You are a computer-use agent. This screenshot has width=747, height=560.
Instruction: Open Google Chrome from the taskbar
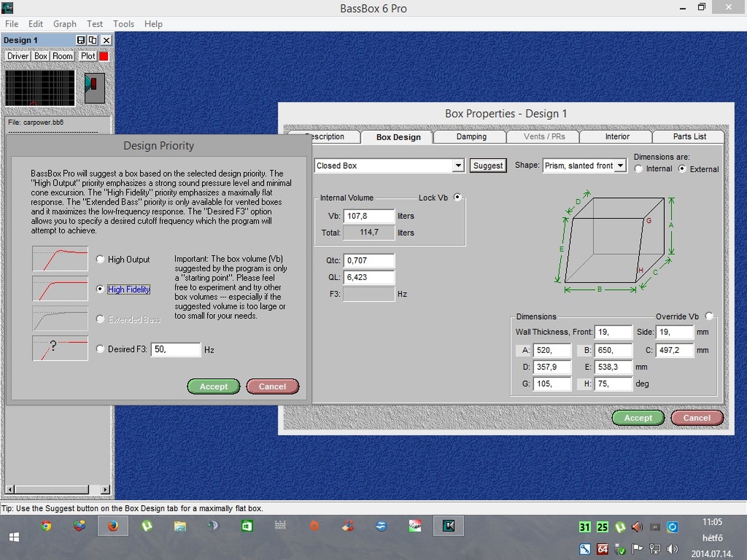click(x=46, y=526)
